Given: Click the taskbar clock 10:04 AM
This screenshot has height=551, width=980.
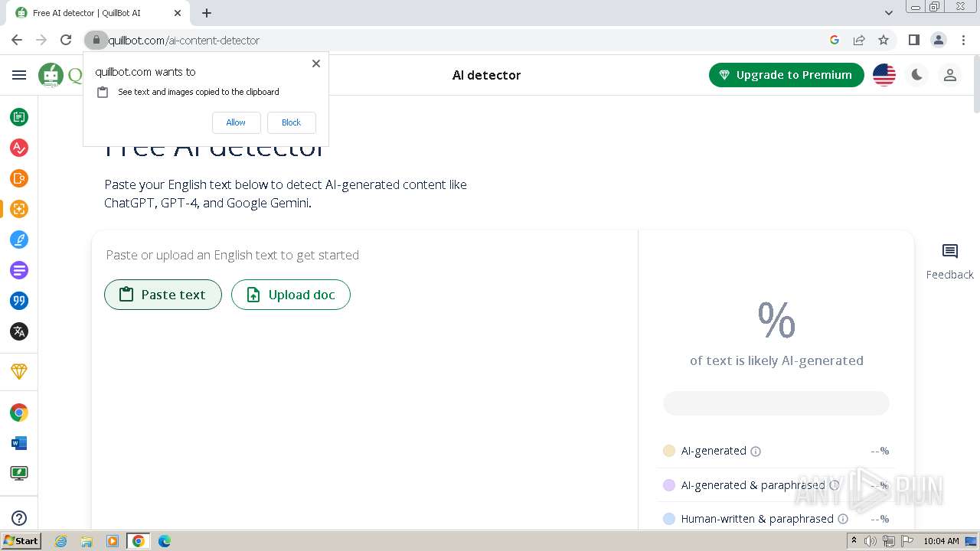Looking at the screenshot, I should [941, 541].
